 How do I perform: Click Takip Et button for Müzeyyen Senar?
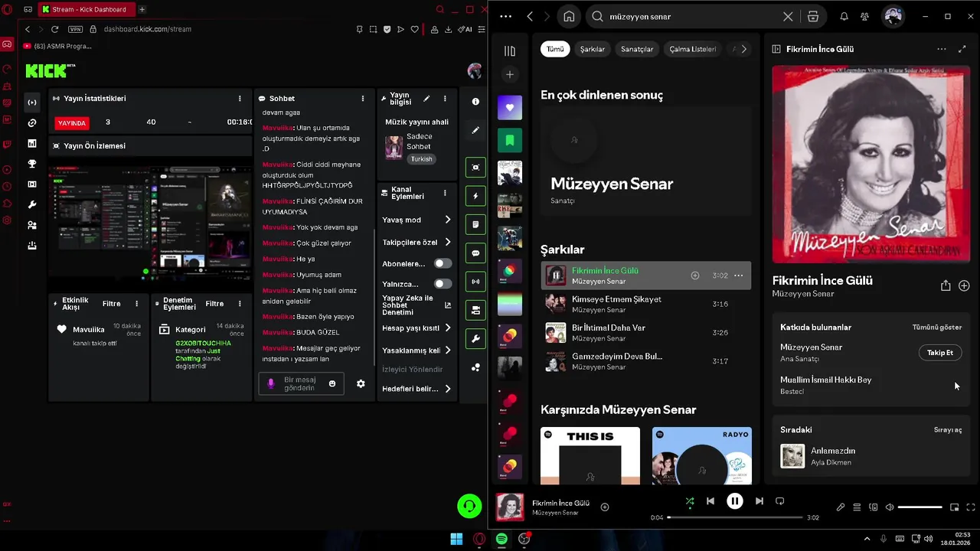[940, 353]
